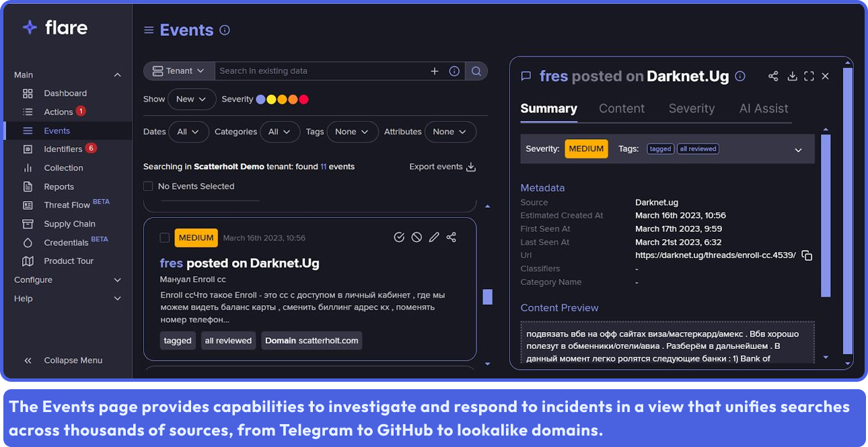Open the Categories All dropdown

280,132
